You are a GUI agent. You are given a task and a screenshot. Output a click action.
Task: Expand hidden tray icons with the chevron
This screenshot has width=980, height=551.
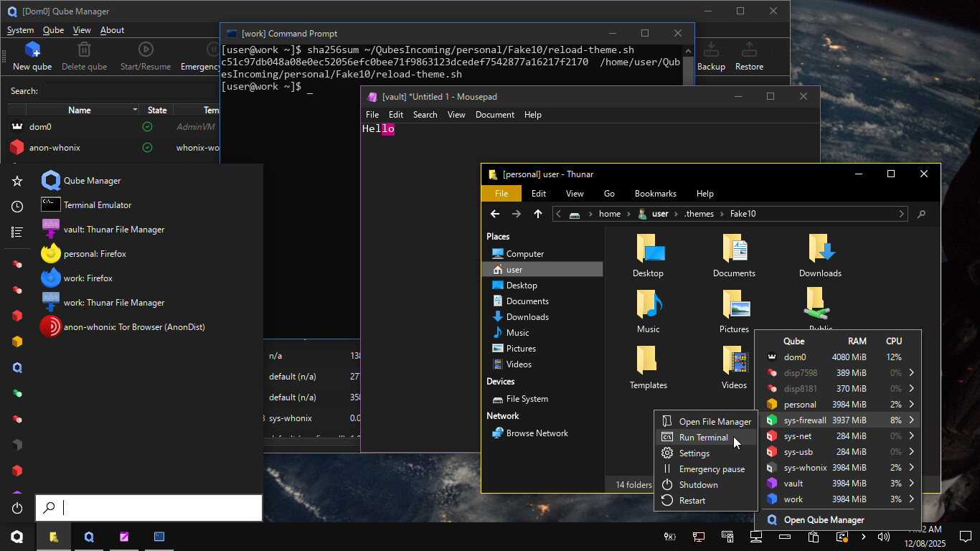(863, 537)
